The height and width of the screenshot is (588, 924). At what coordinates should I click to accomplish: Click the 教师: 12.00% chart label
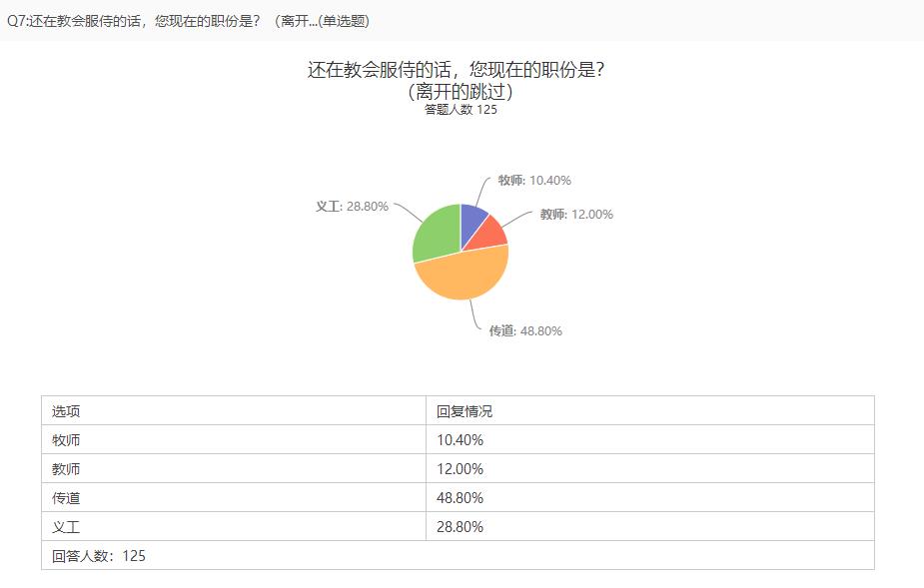click(x=576, y=215)
